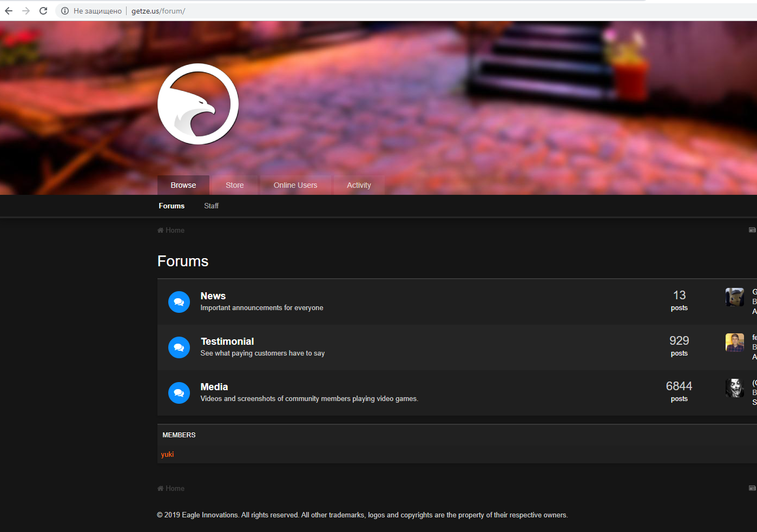The image size is (757, 532).
Task: Open the Media forum title link
Action: coord(214,387)
